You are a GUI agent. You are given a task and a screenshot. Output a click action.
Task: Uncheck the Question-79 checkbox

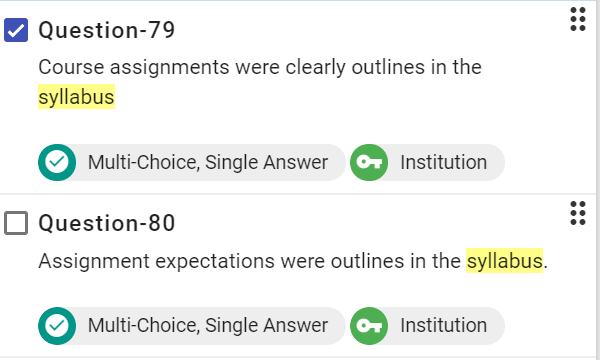pyautogui.click(x=16, y=30)
